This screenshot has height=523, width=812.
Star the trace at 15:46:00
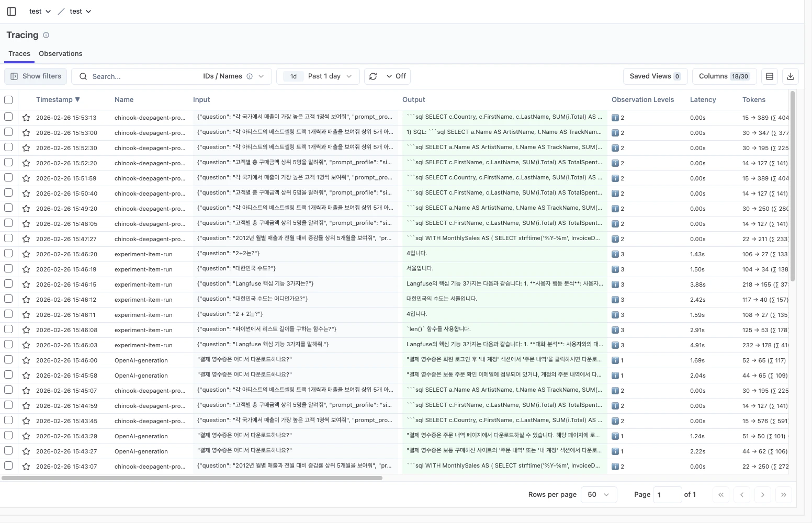click(x=26, y=360)
